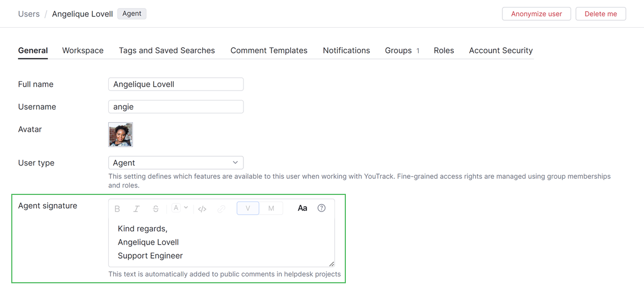The height and width of the screenshot is (294, 644).
Task: Apply strikethrough in signature toolbar
Action: 156,209
